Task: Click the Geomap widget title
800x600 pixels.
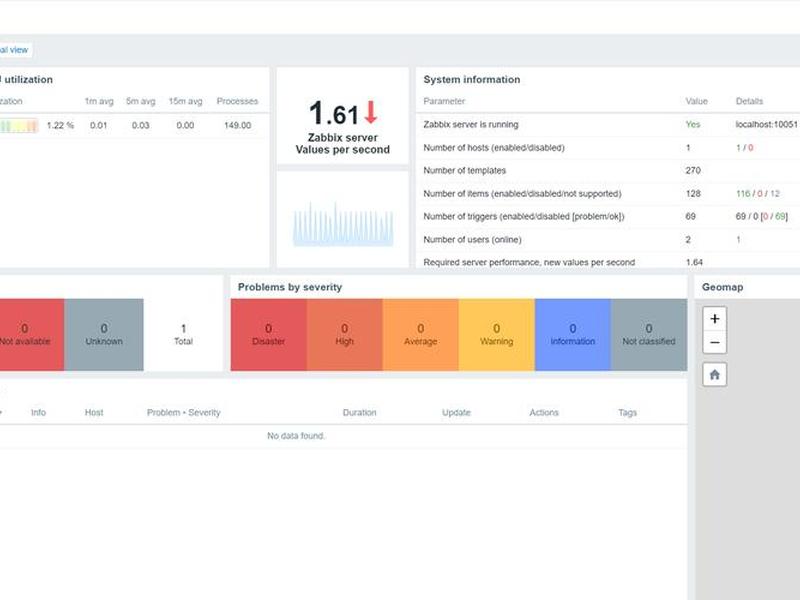Action: click(722, 287)
